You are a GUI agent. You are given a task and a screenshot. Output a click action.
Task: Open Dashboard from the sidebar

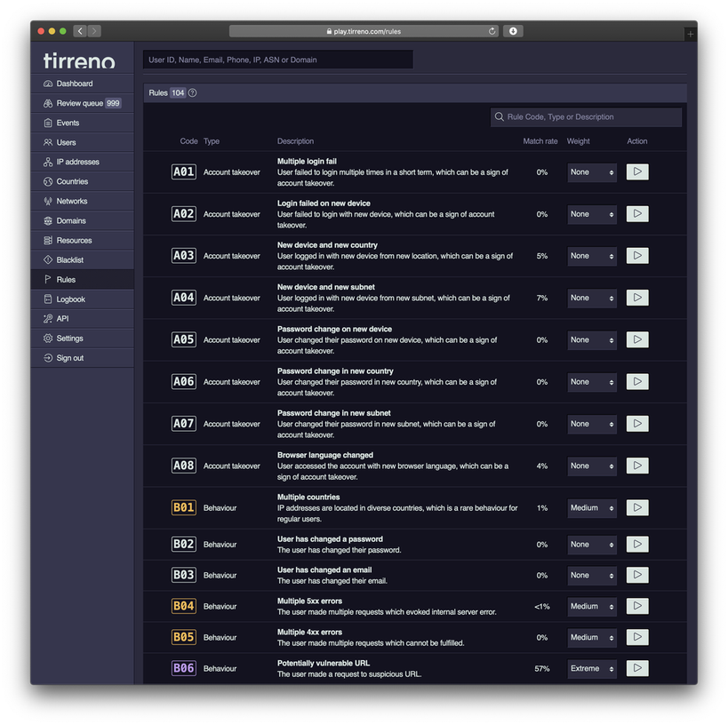coord(82,84)
